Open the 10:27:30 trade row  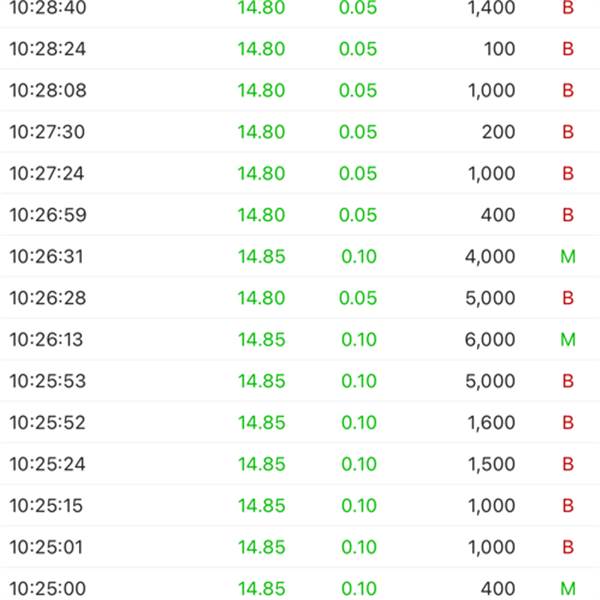[300, 132]
